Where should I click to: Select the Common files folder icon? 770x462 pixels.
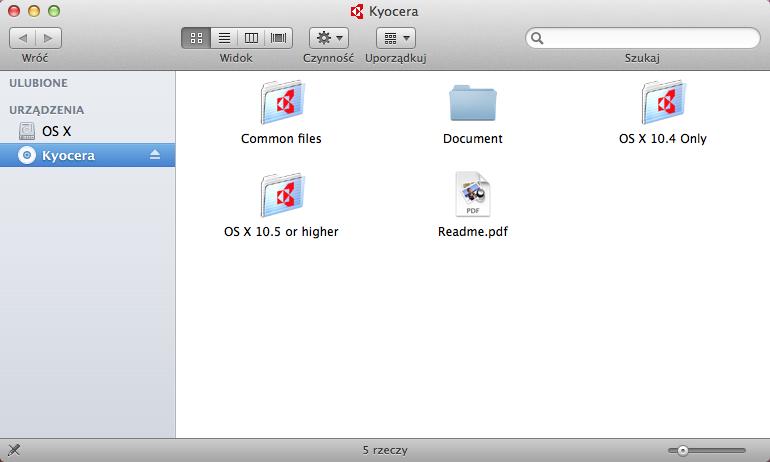[x=282, y=103]
